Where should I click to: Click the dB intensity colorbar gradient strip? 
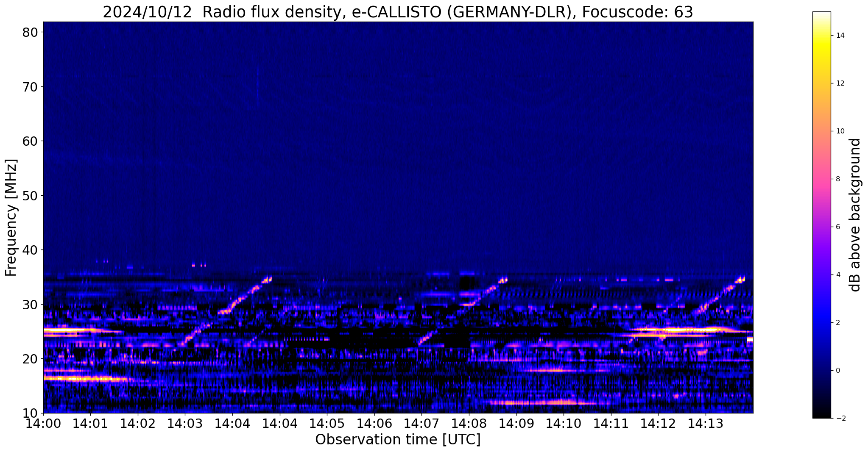point(821,215)
